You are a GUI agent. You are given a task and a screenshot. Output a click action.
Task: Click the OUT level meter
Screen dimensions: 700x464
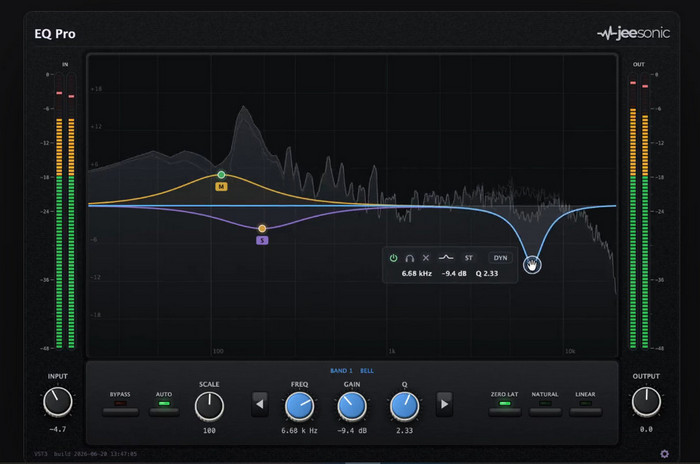pos(639,211)
